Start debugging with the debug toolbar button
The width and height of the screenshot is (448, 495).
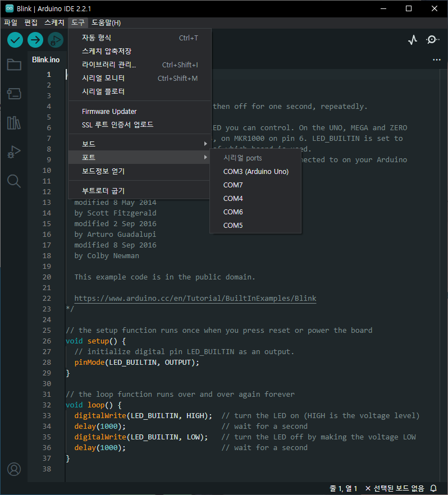(56, 40)
